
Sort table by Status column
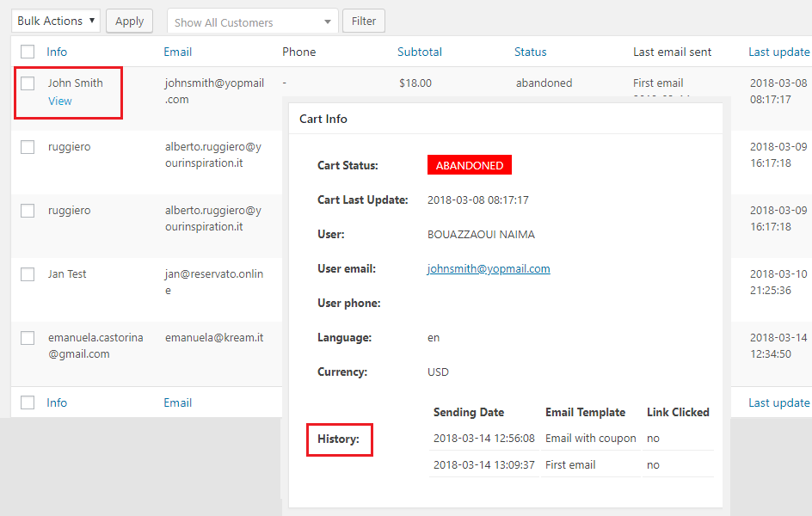pyautogui.click(x=530, y=52)
